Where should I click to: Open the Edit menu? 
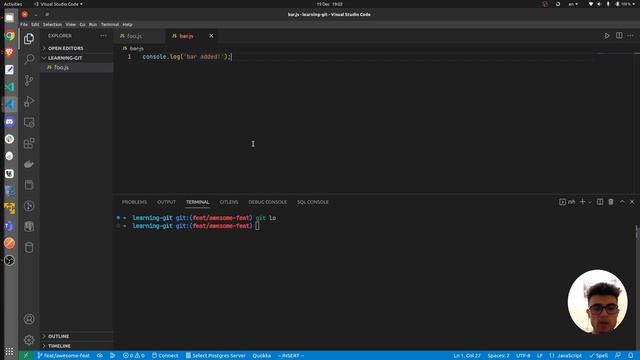[x=35, y=24]
